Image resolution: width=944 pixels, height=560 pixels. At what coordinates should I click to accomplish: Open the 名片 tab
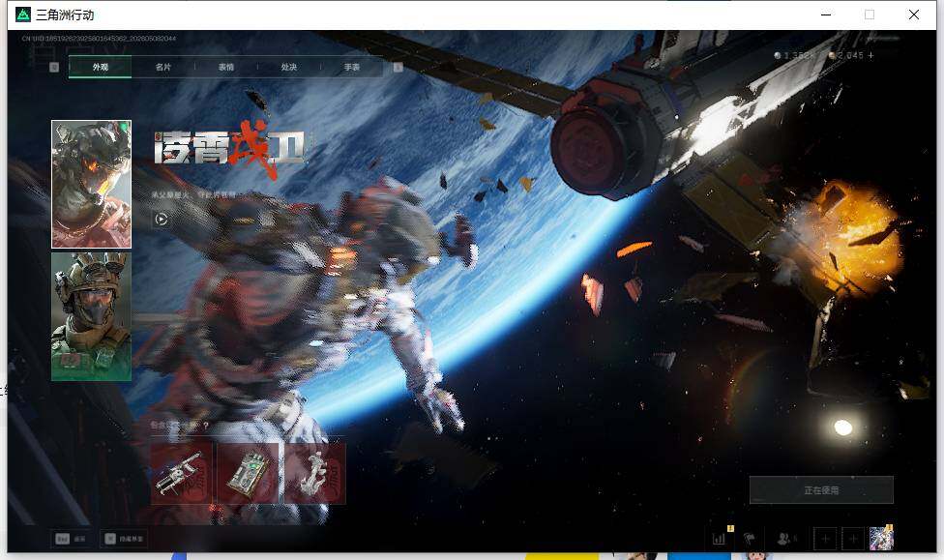[x=163, y=67]
